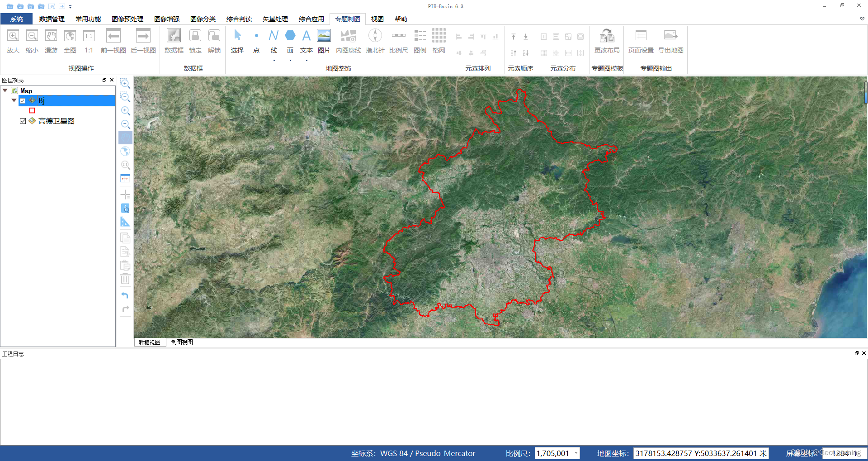Click the undo arrow in vertical toolbar
This screenshot has width=868, height=461.
click(125, 295)
